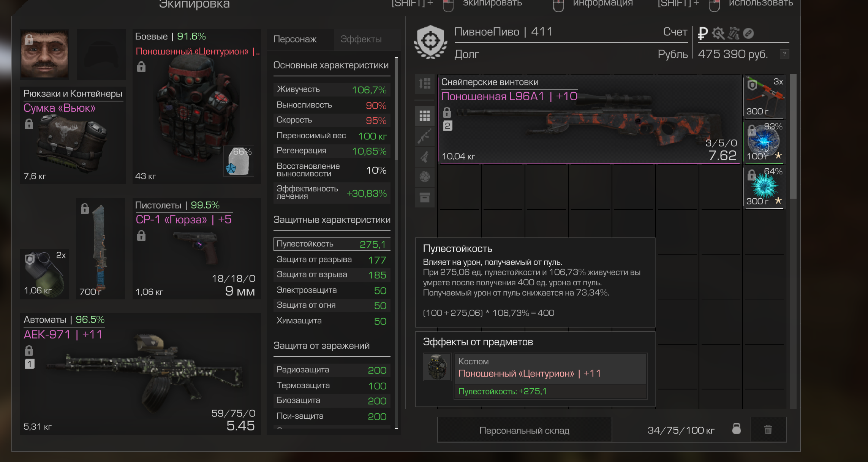Select the artifact filter icon in sidebar

(424, 177)
